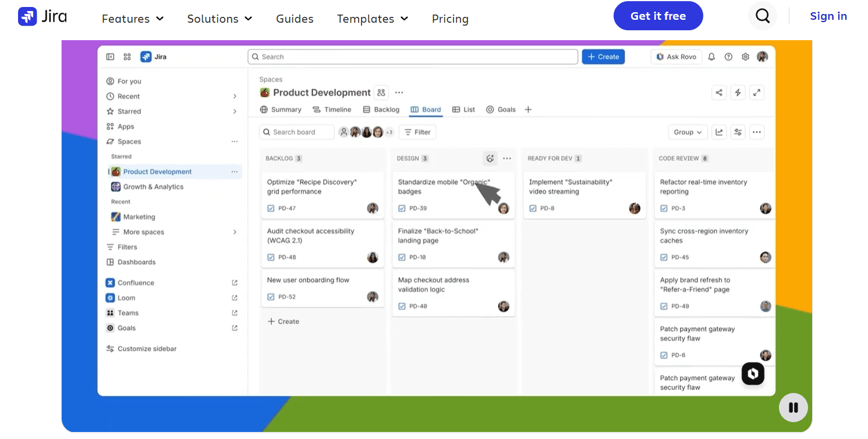This screenshot has height=439, width=868.
Task: Add a new tab with the plus icon
Action: click(x=528, y=109)
